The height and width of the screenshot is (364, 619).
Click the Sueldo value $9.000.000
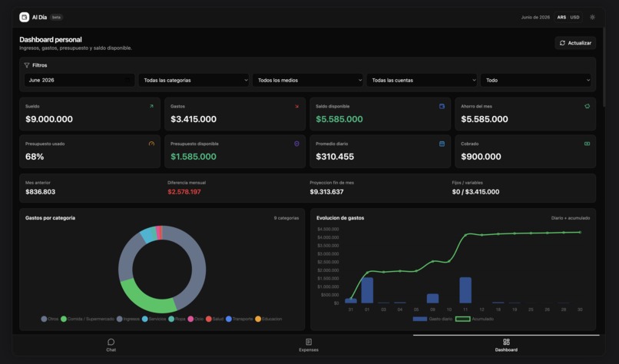pyautogui.click(x=49, y=119)
